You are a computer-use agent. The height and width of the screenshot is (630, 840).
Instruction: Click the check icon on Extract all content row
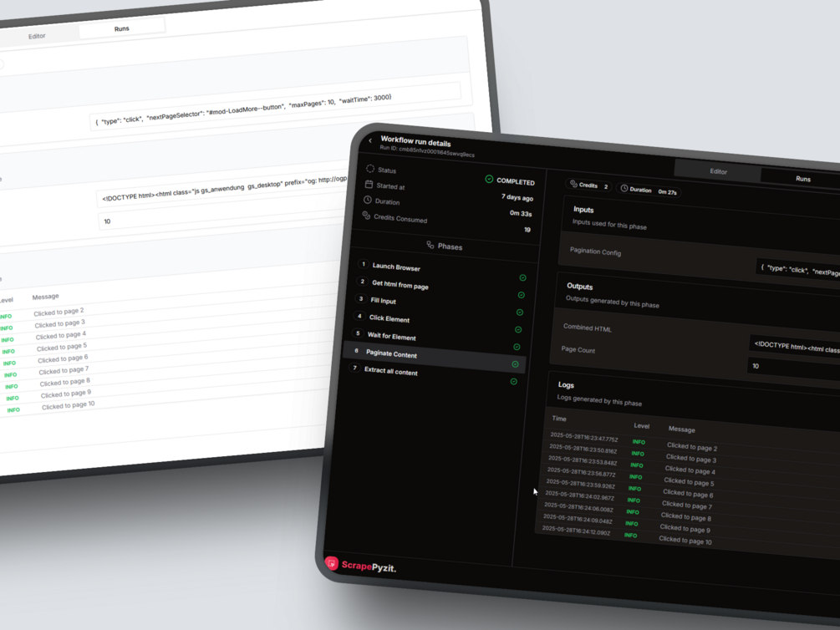coord(514,382)
